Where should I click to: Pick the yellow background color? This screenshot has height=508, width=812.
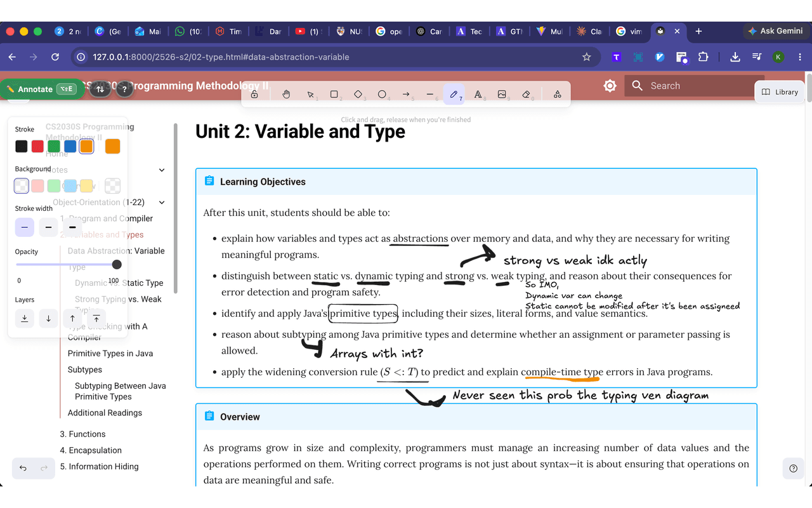(x=87, y=186)
